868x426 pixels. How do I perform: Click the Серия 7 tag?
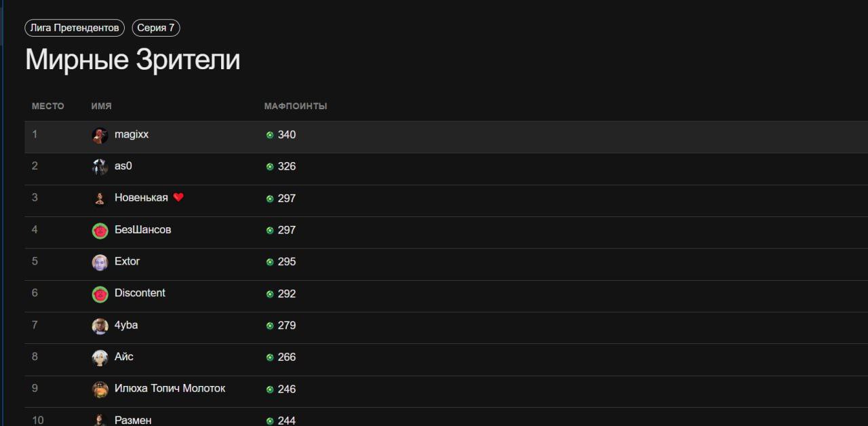tap(156, 28)
